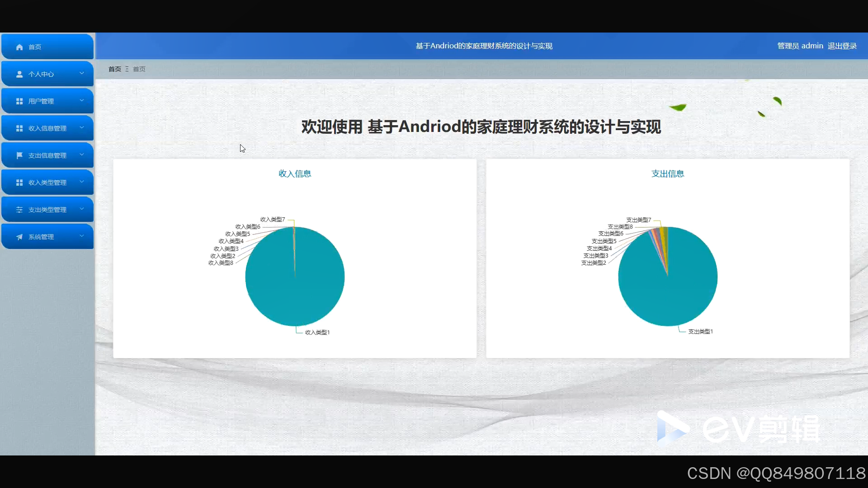Click the grid icon beside 收入类型管理
The height and width of the screenshot is (488, 868).
click(x=19, y=183)
